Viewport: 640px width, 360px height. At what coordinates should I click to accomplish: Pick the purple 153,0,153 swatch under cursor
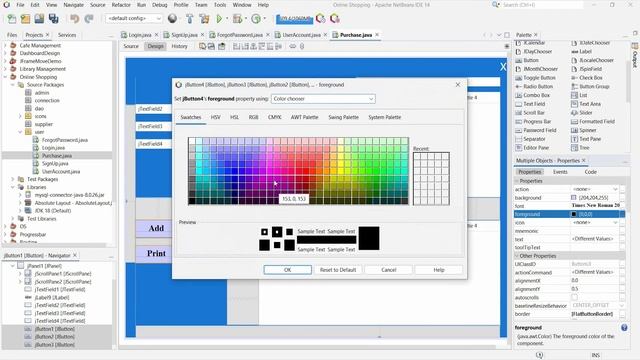tap(277, 186)
